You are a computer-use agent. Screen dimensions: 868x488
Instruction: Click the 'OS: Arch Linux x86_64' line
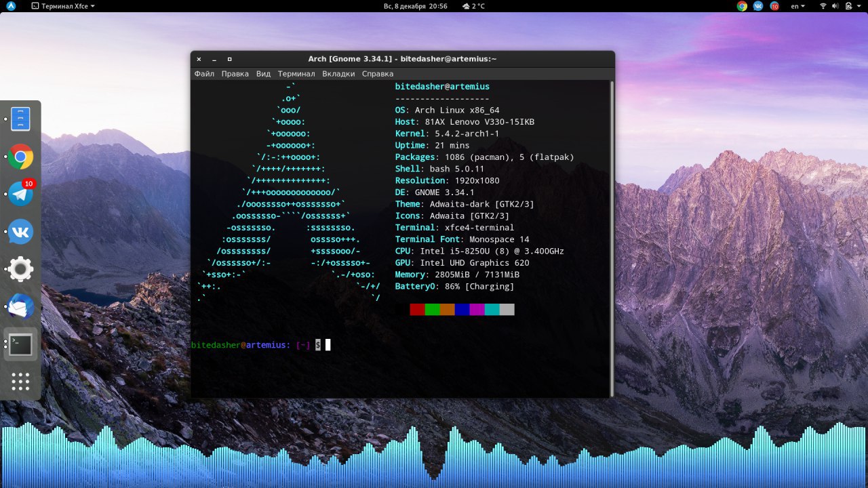(447, 110)
